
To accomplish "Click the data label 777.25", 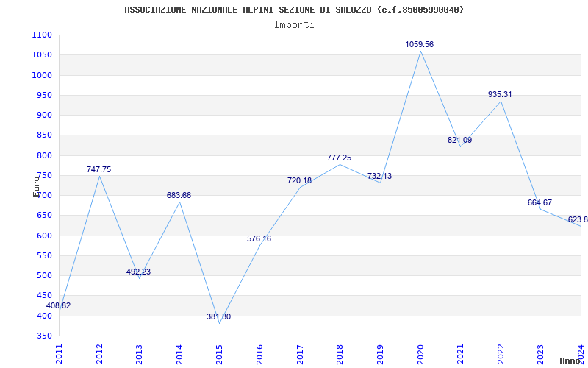I will [340, 158].
